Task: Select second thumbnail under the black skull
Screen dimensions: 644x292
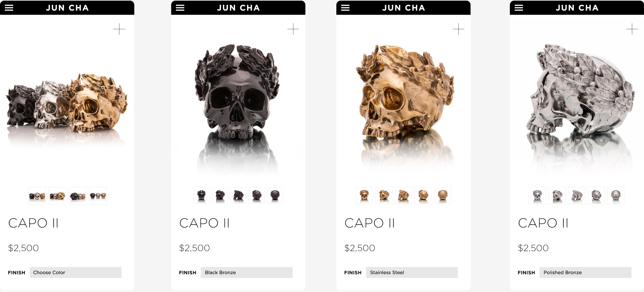Action: 220,195
